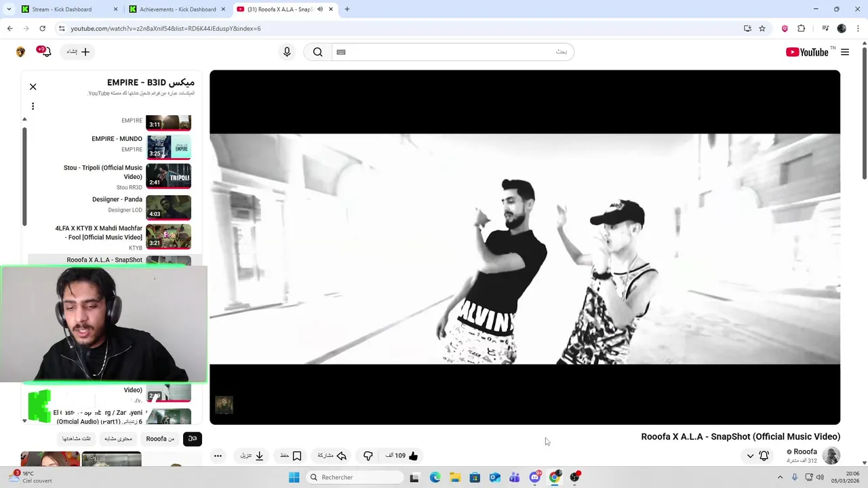This screenshot has height=488, width=868.
Task: Open Discord from taskbar
Action: point(535,477)
